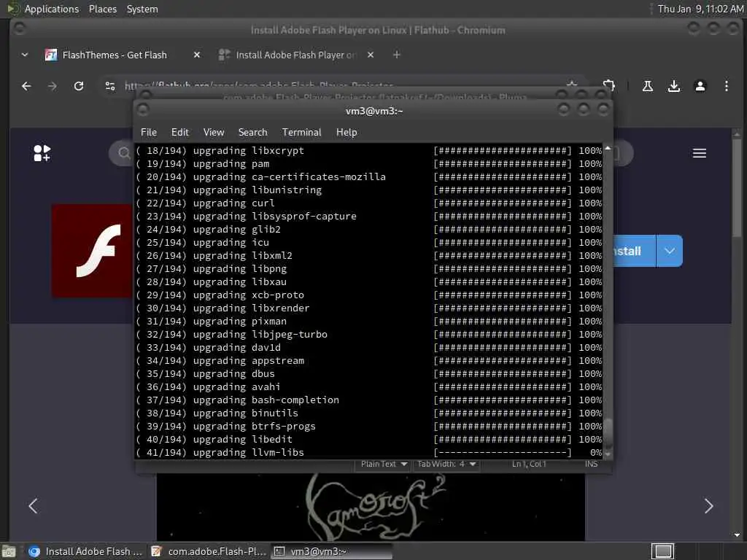Click the Samorost screenshot image
The height and width of the screenshot is (560, 747).
[371, 507]
